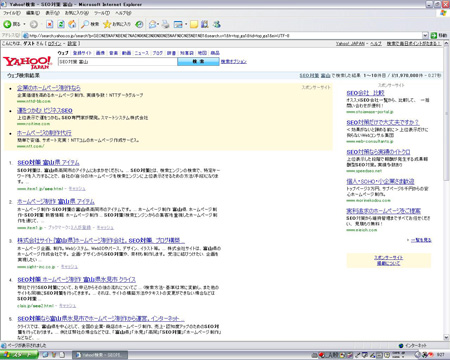Open the Search pane magnifier icon
Viewport: 450px width, 360px height.
click(85, 24)
